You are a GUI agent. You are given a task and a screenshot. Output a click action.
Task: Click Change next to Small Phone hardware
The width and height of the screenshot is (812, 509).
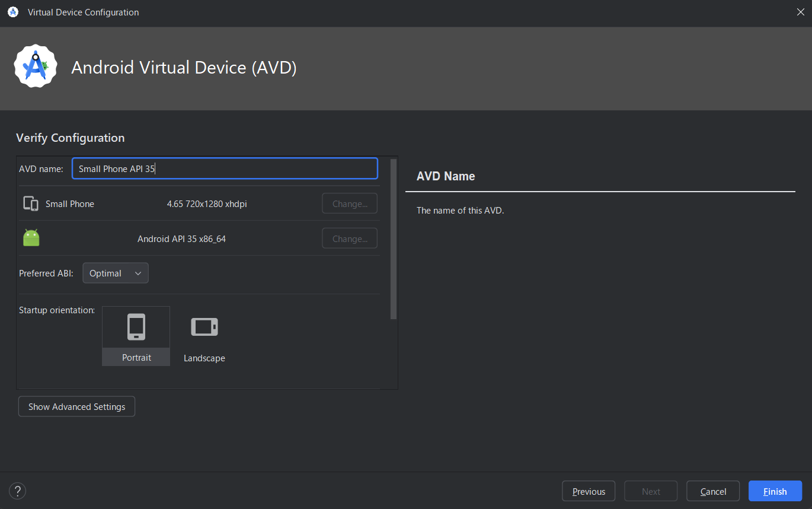click(349, 203)
